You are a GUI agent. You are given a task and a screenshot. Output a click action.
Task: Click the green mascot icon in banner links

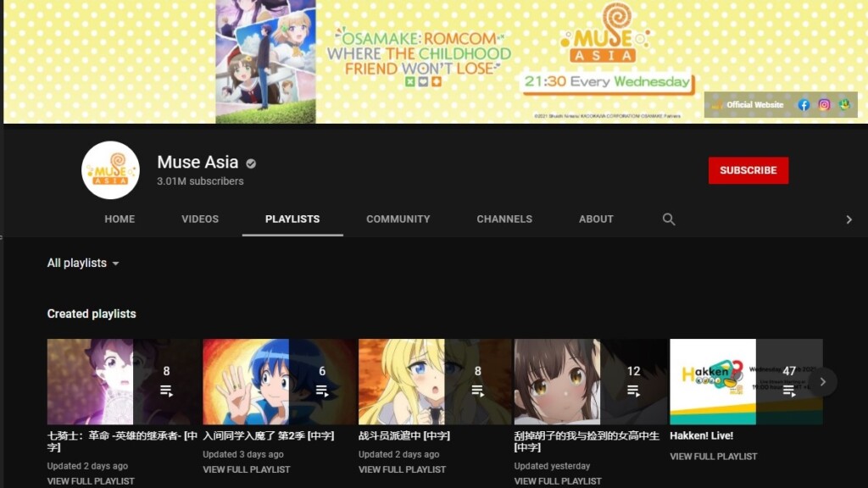pyautogui.click(x=844, y=104)
